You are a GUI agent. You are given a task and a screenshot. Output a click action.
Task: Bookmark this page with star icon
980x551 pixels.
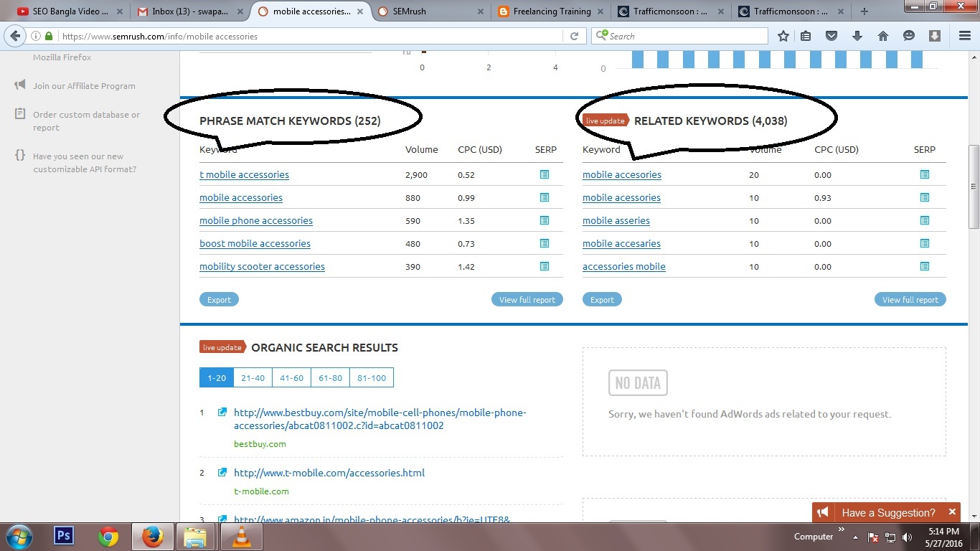click(783, 36)
